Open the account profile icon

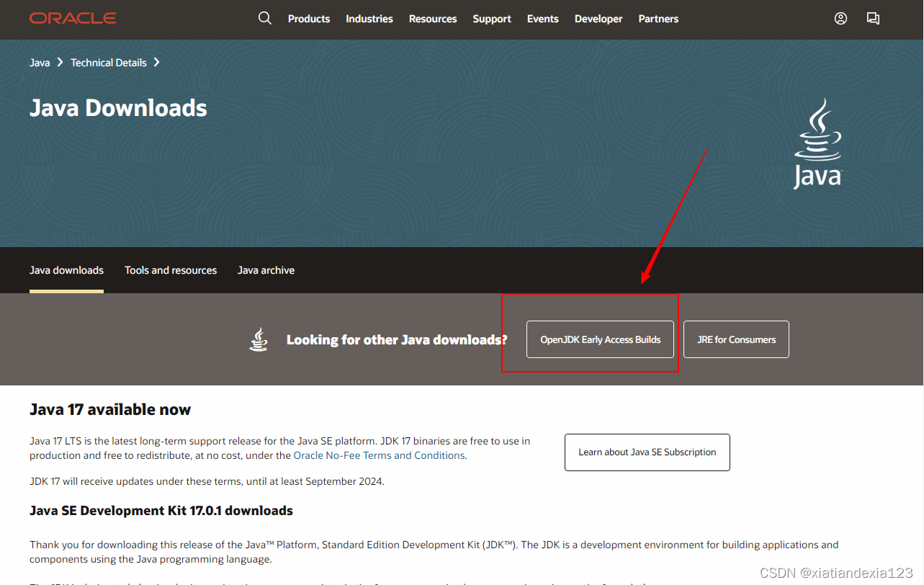tap(840, 19)
